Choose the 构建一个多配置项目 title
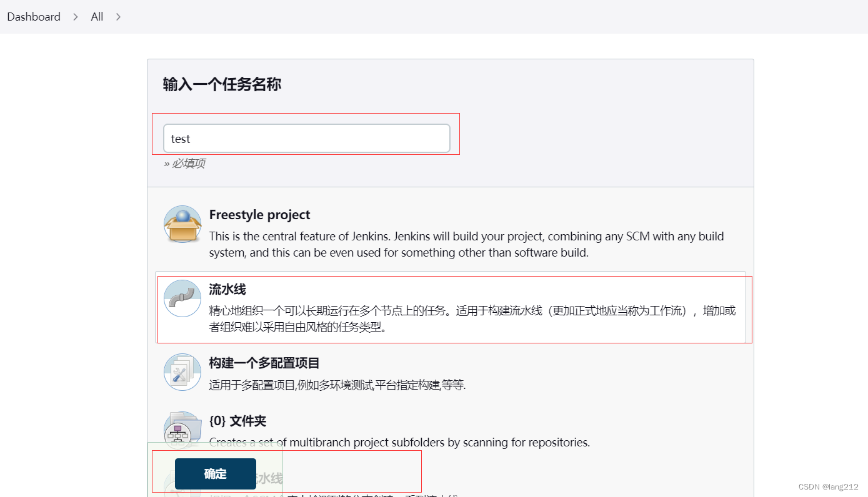 pos(264,363)
